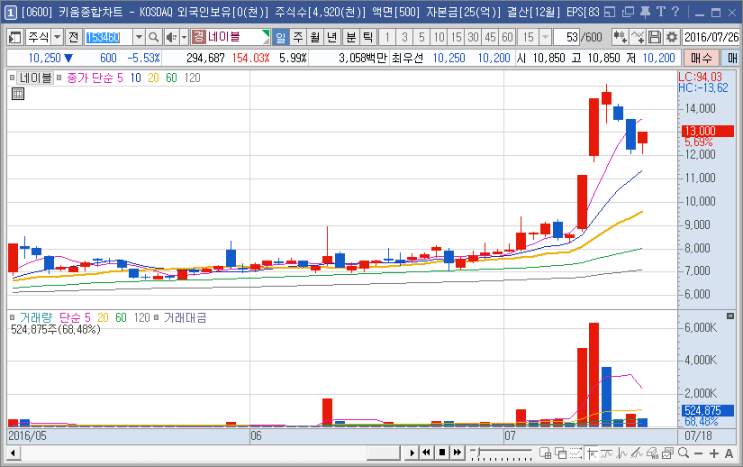
Task: Select the 일 daily period tab
Action: [281, 37]
